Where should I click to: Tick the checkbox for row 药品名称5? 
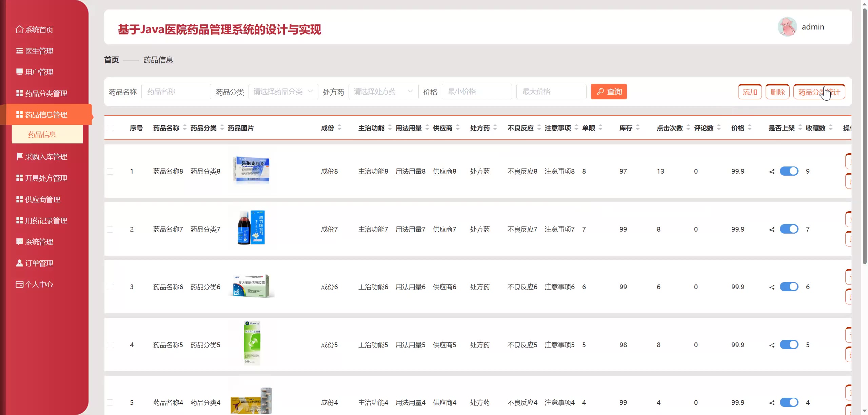pos(110,345)
